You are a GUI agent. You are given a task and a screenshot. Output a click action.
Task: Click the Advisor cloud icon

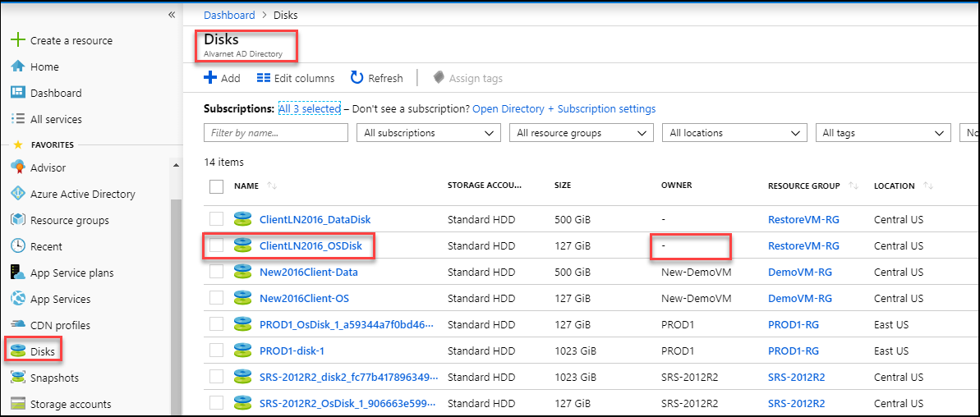tap(18, 167)
